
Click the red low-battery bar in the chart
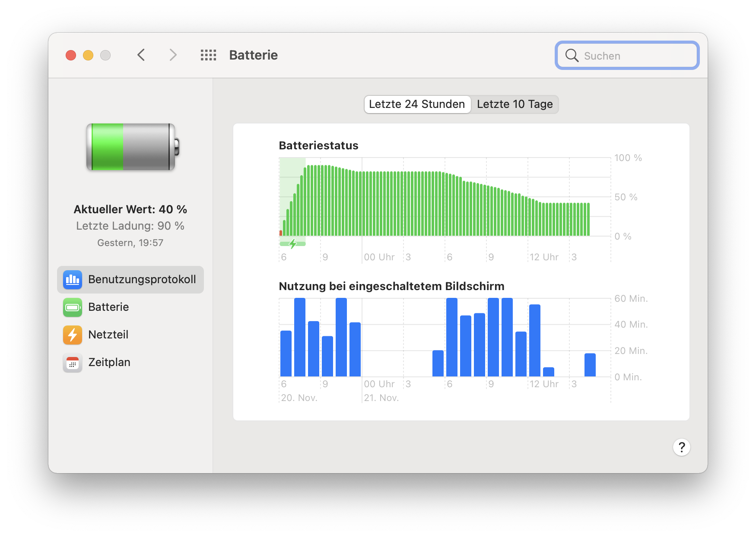281,233
